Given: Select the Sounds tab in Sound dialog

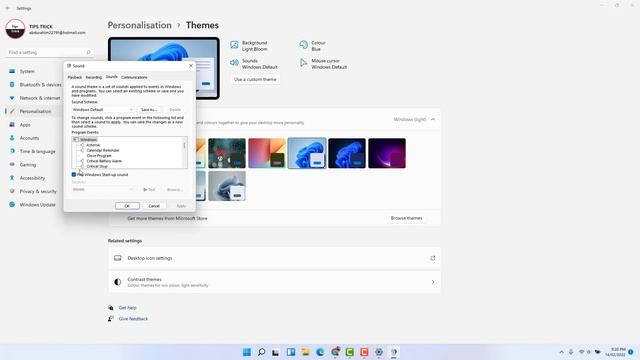Looking at the screenshot, I should click(111, 77).
